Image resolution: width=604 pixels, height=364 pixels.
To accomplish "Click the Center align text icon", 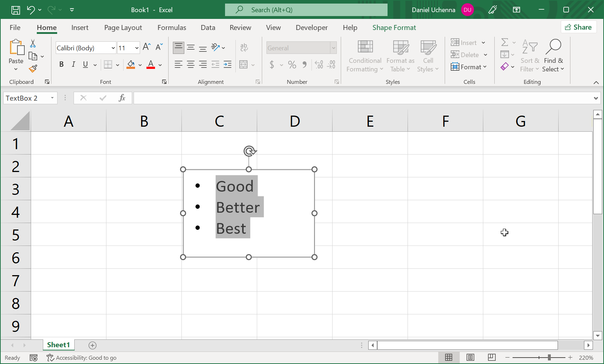I will tap(191, 65).
